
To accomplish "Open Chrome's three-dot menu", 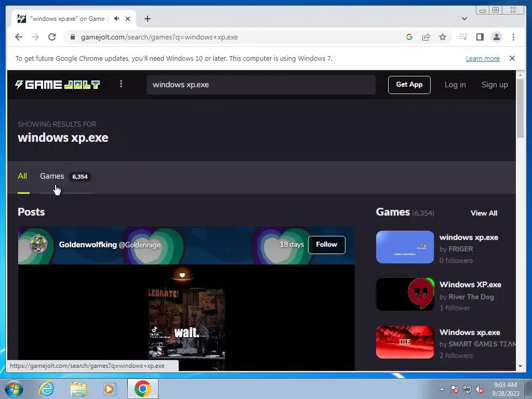I will [513, 37].
